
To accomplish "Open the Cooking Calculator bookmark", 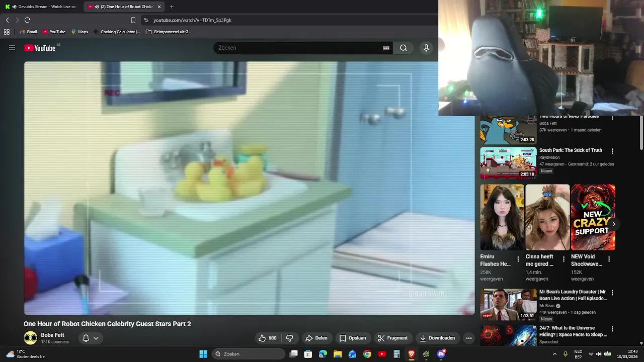I will coord(117,32).
